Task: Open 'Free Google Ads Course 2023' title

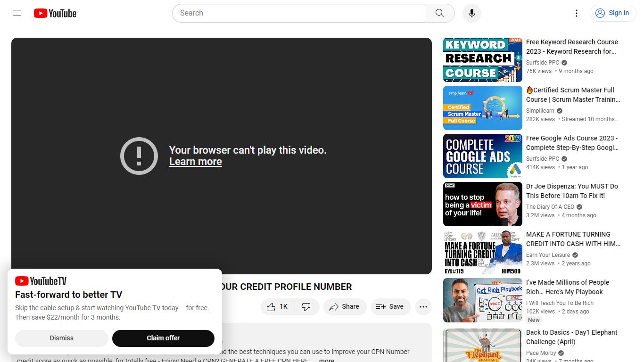Action: click(572, 143)
